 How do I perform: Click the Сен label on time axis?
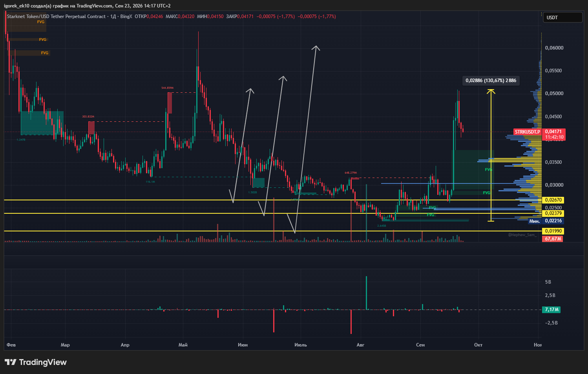pos(420,345)
